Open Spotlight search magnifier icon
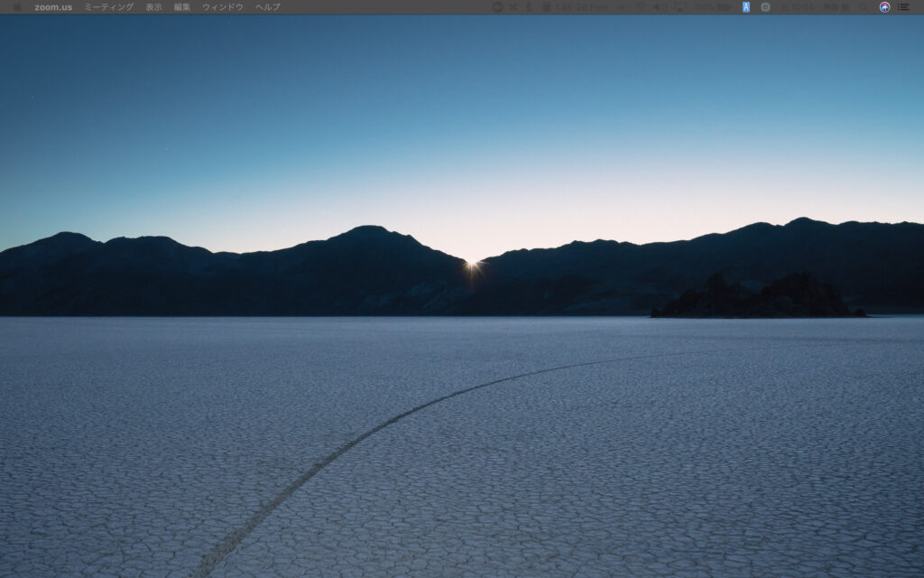Image resolution: width=924 pixels, height=578 pixels. pyautogui.click(x=864, y=7)
